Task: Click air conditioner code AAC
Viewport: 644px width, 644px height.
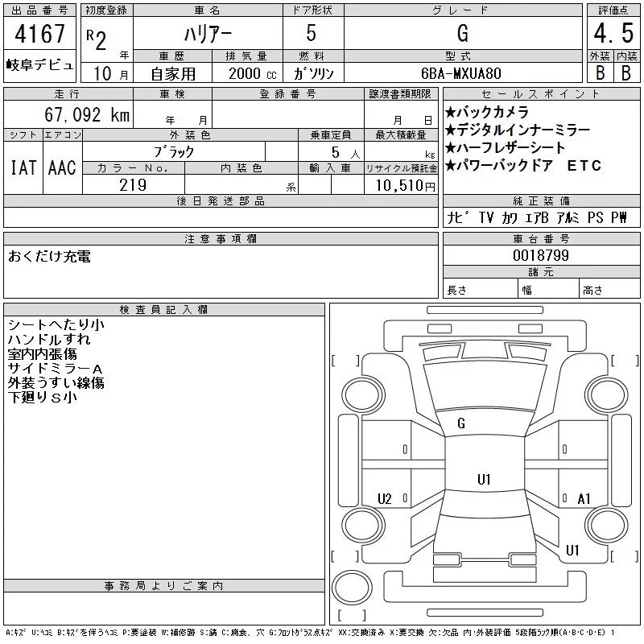Action: pyautogui.click(x=63, y=167)
